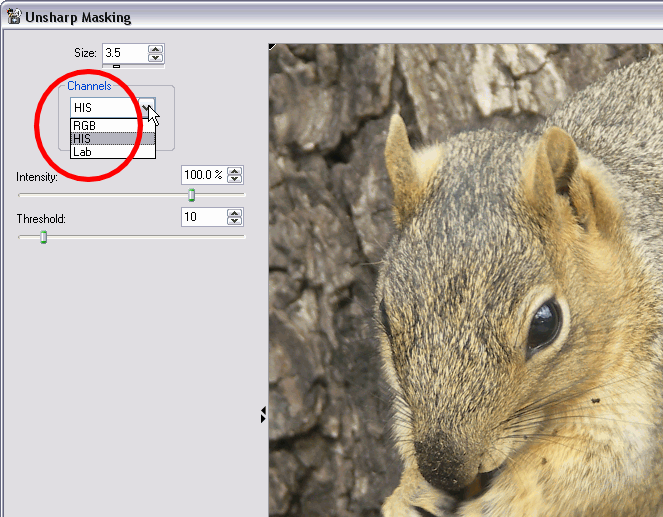The image size is (663, 517).
Task: Click the small slider handle below Size
Action: click(x=116, y=67)
